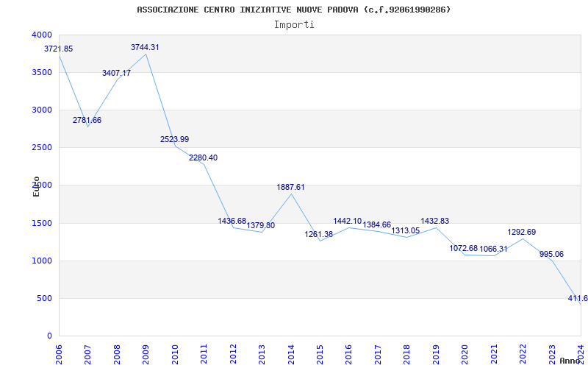Click the x-axis year 2019

[x=435, y=355]
